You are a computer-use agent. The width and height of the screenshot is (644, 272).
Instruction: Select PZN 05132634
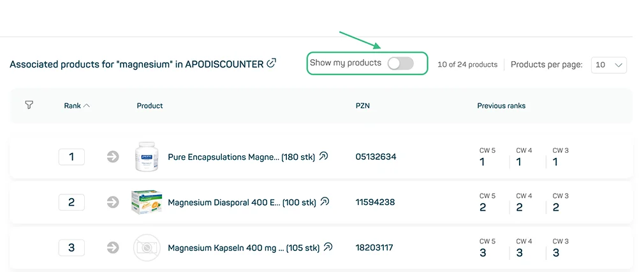pyautogui.click(x=376, y=157)
